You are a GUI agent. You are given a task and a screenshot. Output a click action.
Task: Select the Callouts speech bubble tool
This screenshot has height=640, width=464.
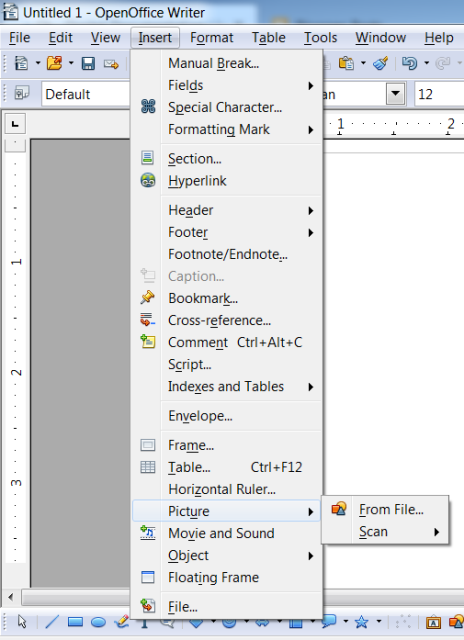coord(329,622)
